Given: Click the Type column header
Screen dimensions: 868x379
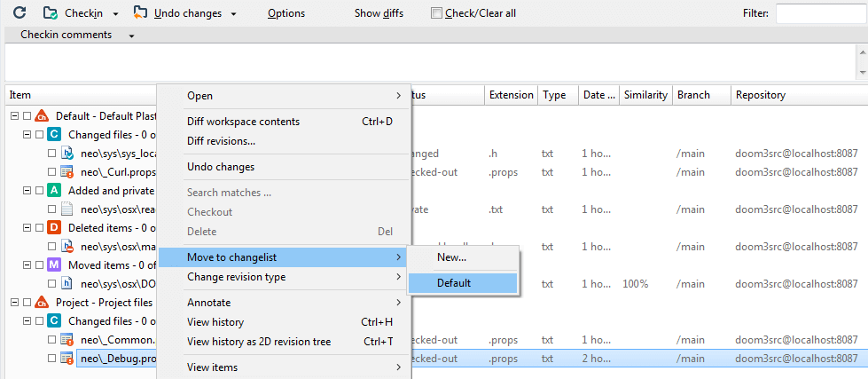Looking at the screenshot, I should [x=558, y=95].
